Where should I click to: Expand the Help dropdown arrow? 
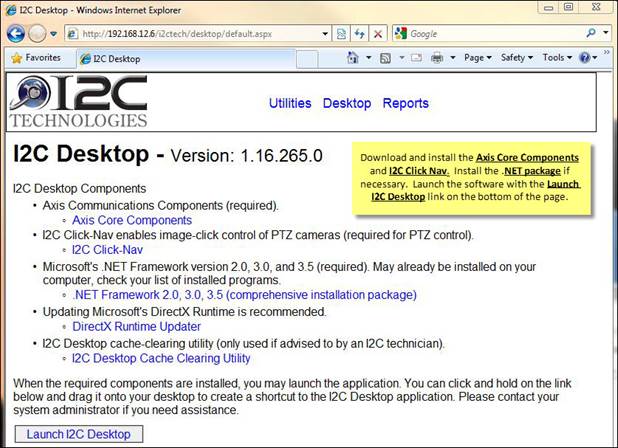(595, 58)
